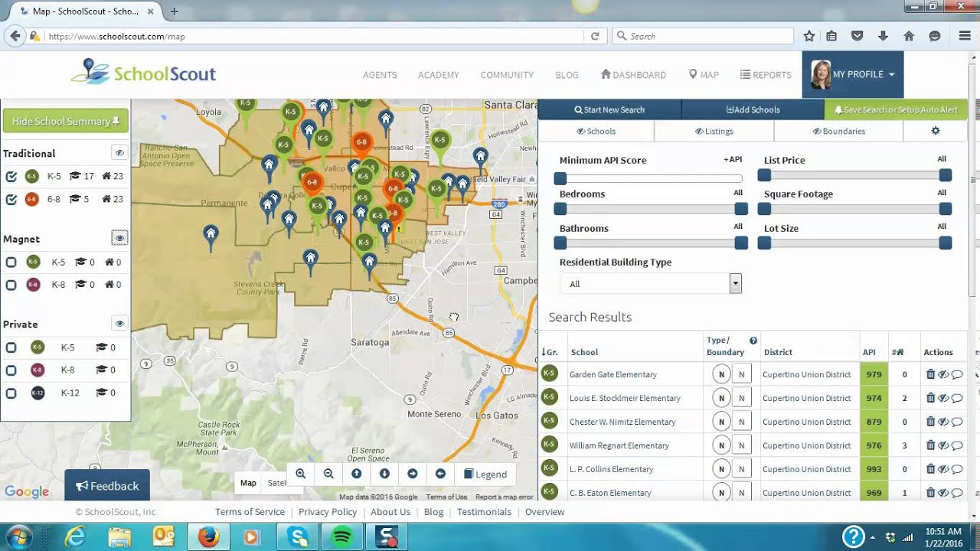Click the SchoolScout logo
The width and height of the screenshot is (980, 551).
144,73
